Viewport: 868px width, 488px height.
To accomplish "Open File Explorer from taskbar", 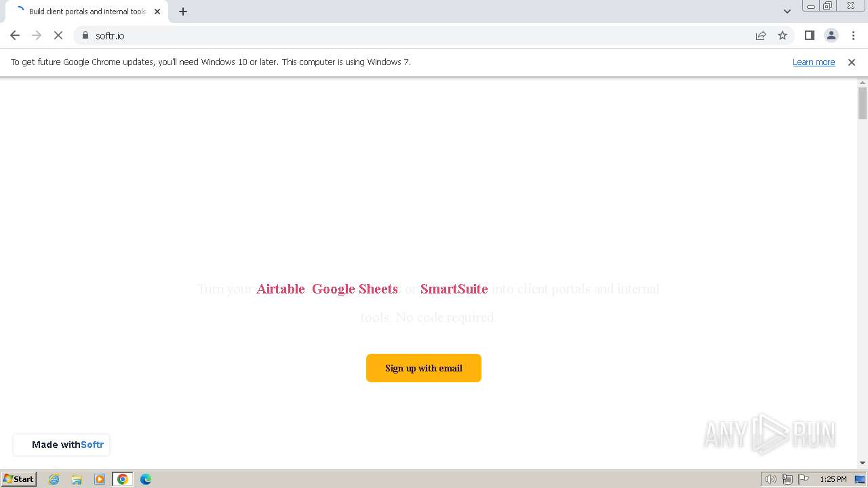I will [77, 479].
